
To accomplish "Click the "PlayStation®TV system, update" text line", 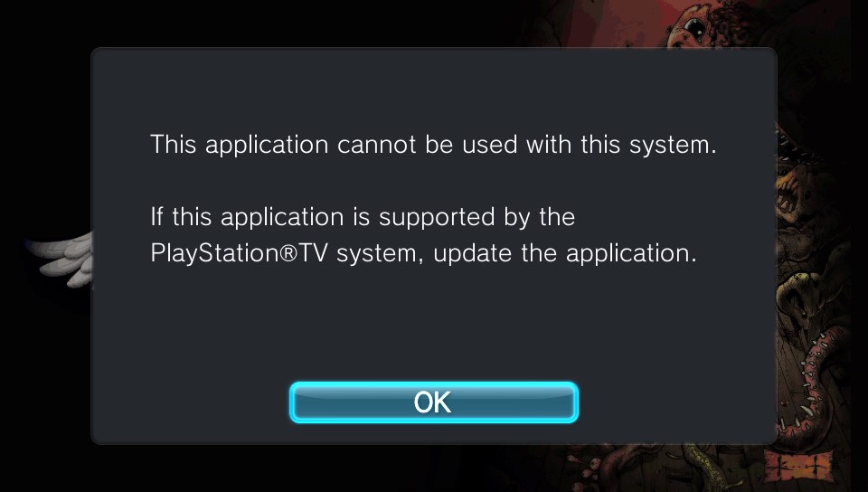I will [x=423, y=253].
